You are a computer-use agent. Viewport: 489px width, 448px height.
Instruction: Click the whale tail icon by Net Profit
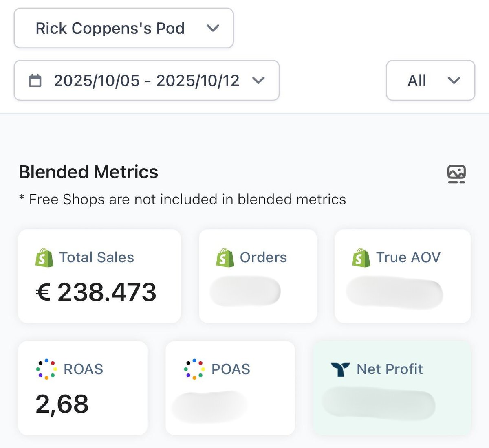340,369
